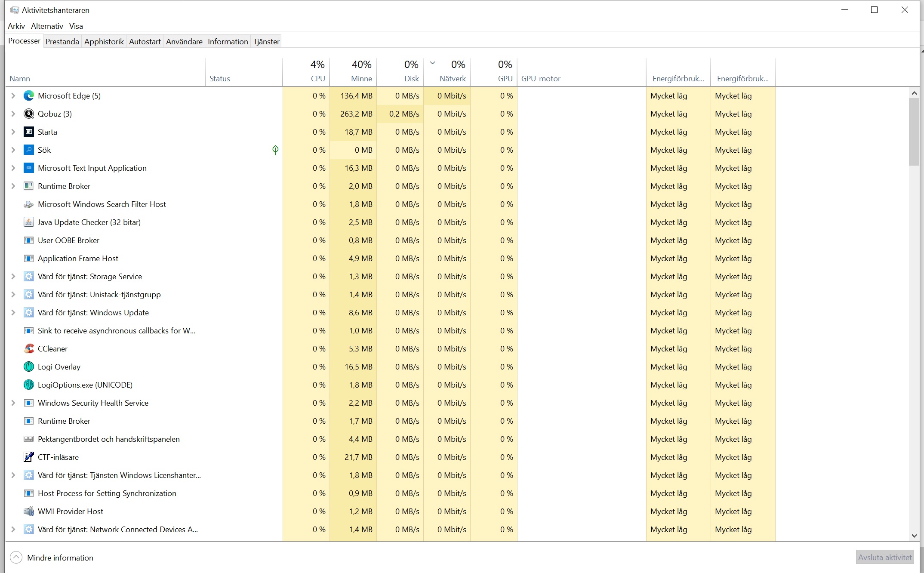924x573 pixels.
Task: Expand the Sök process row
Action: tap(13, 150)
